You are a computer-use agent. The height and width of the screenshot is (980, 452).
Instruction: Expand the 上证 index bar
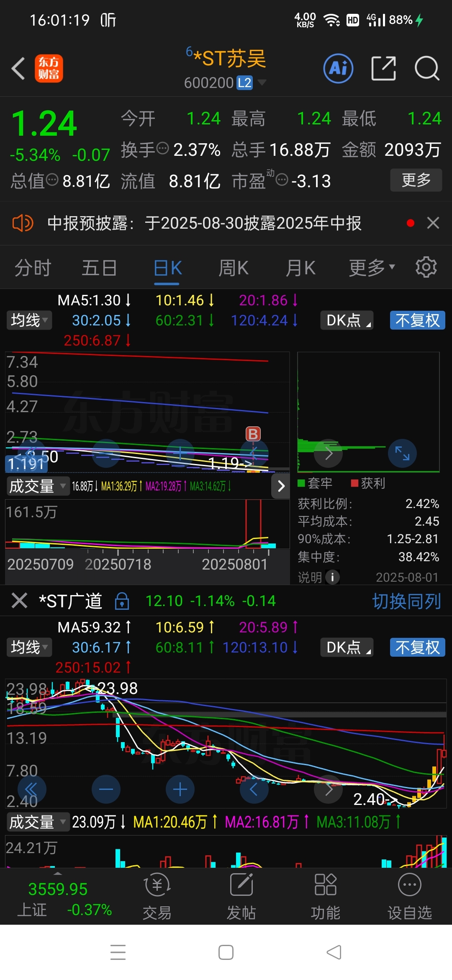58,874
